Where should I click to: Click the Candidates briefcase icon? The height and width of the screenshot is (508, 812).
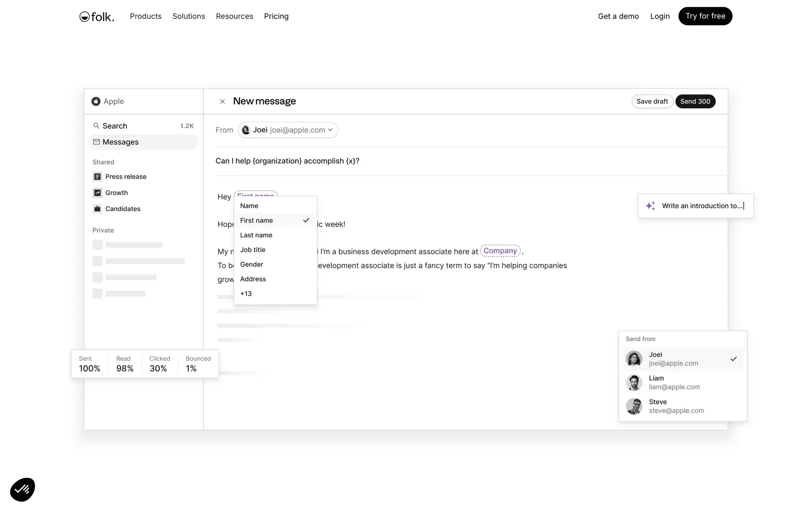97,209
